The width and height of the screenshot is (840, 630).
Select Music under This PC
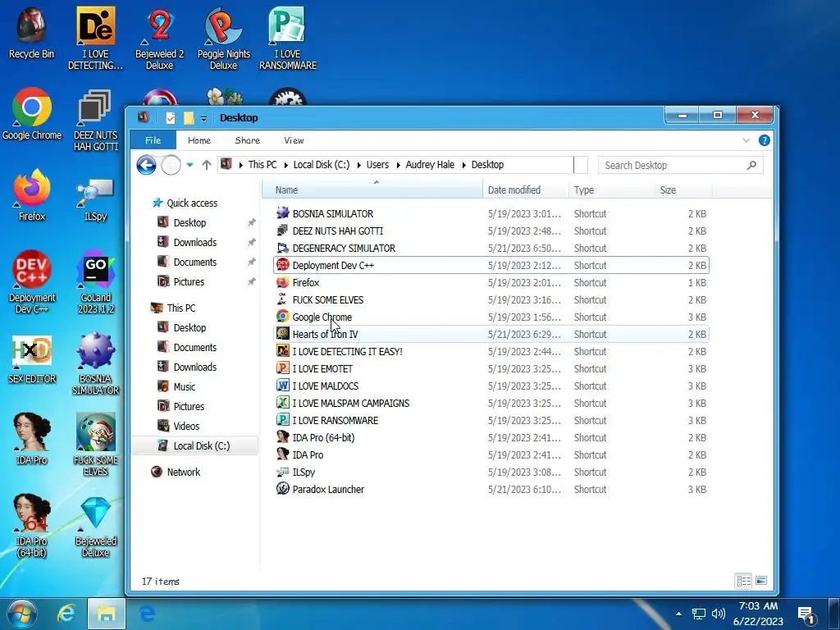[x=185, y=387]
